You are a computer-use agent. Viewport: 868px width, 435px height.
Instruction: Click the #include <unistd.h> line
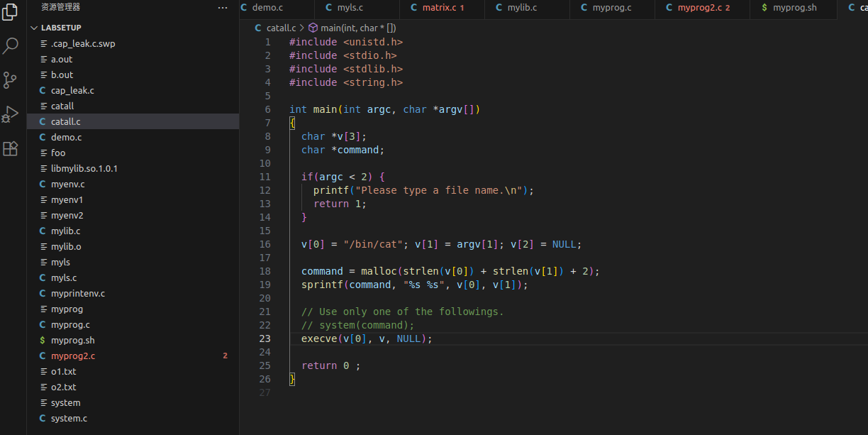[346, 42]
